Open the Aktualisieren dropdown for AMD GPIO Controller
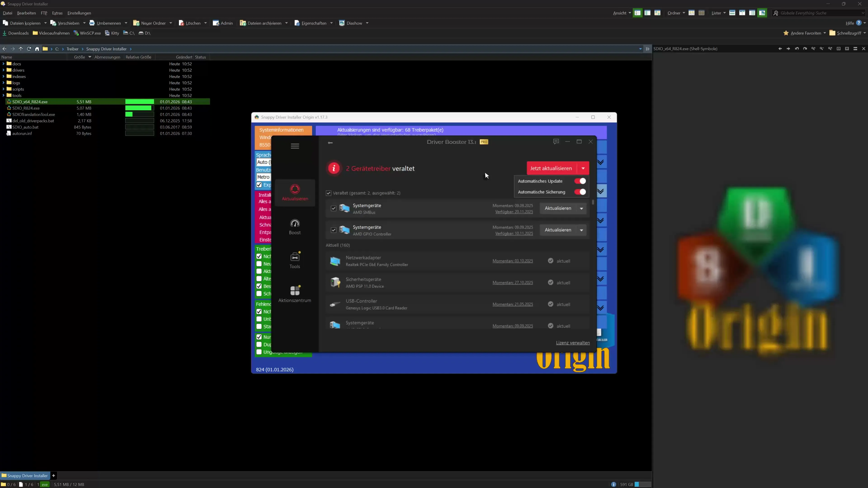 (582, 230)
